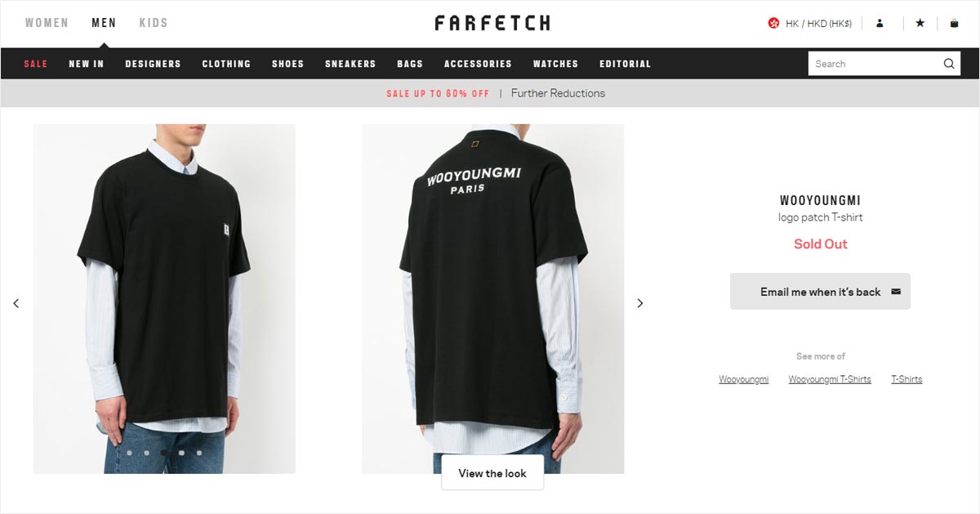Click the Hong Kong flag icon
Viewport: 980px width, 514px height.
(x=773, y=24)
